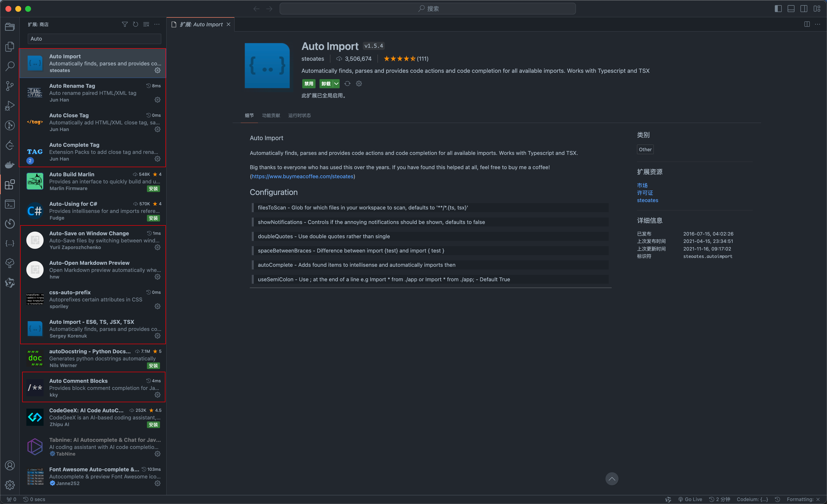Open views and more actions ellipsis menu
The image size is (827, 504).
coord(157,25)
